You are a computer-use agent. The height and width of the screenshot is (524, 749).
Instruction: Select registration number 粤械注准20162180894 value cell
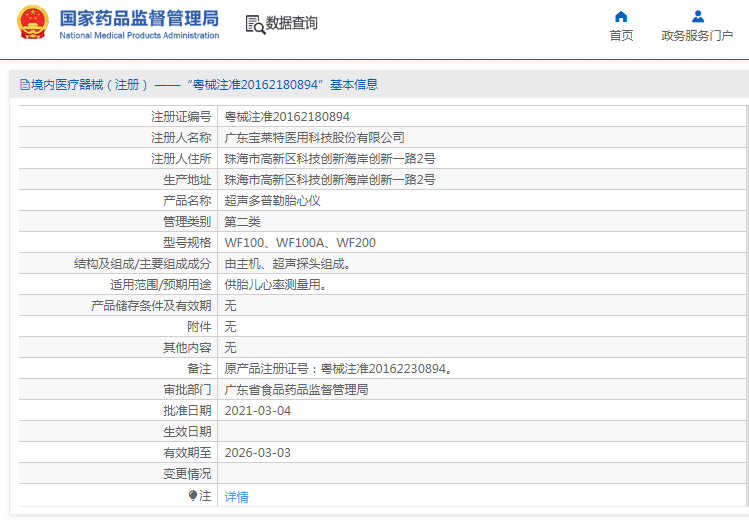[287, 117]
